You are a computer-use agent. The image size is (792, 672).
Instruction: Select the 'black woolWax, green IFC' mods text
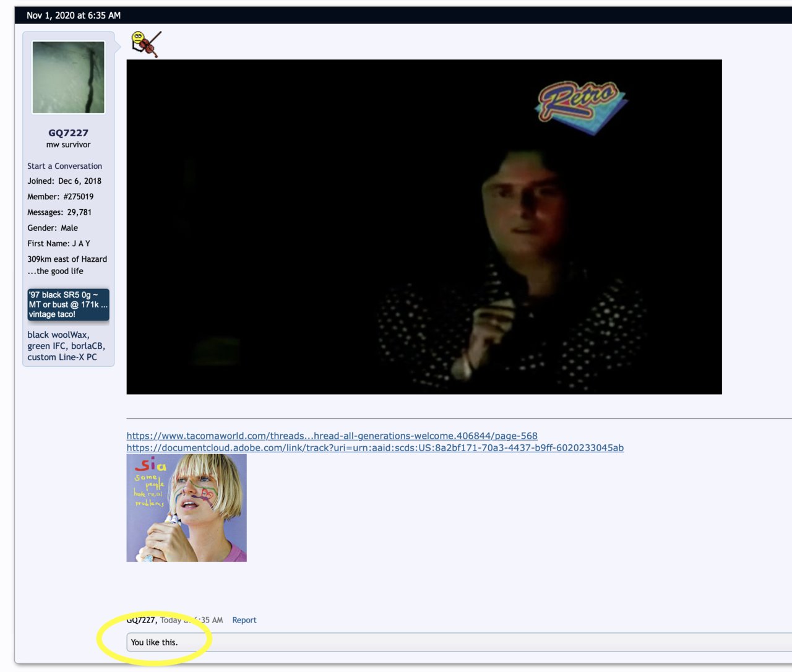pos(66,346)
